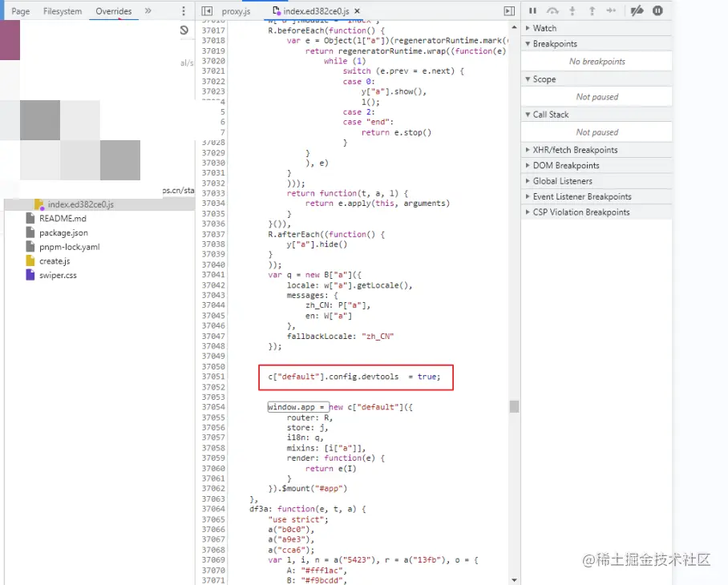The image size is (728, 585).
Task: Close the index.ed382ce0.js editor tab
Action: click(357, 11)
